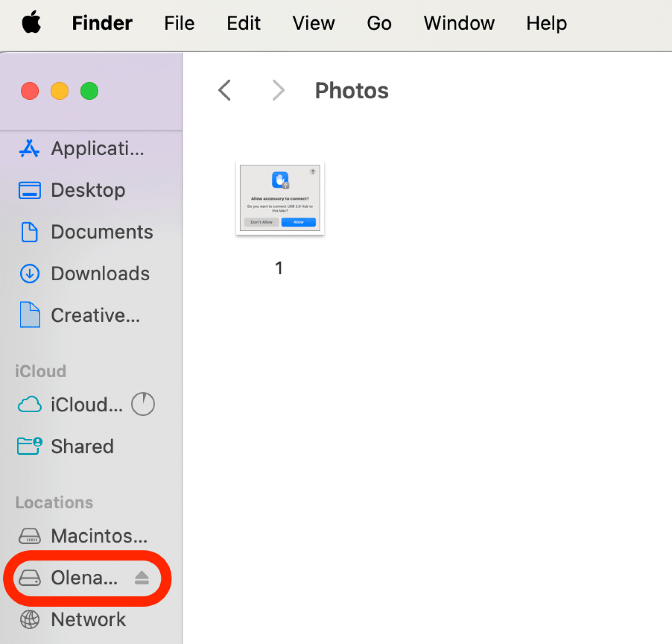Click the Applications sidebar icon

tap(30, 149)
